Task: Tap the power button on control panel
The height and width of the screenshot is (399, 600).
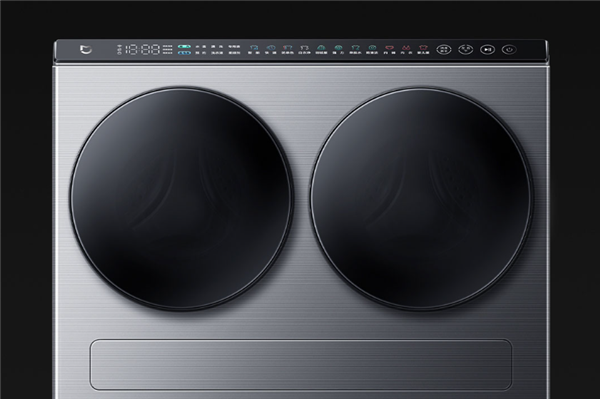Action: click(509, 49)
